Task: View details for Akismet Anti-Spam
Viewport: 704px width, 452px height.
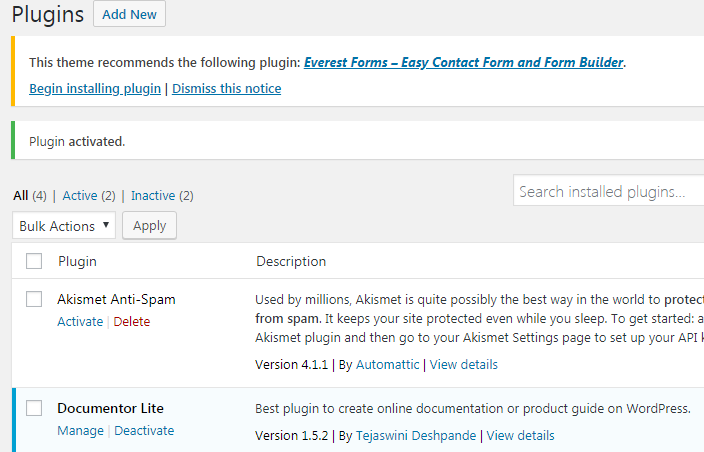Action: pos(464,364)
